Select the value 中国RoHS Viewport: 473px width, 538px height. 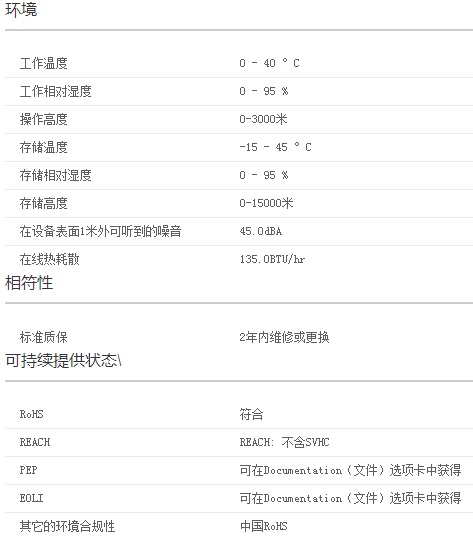click(x=263, y=526)
